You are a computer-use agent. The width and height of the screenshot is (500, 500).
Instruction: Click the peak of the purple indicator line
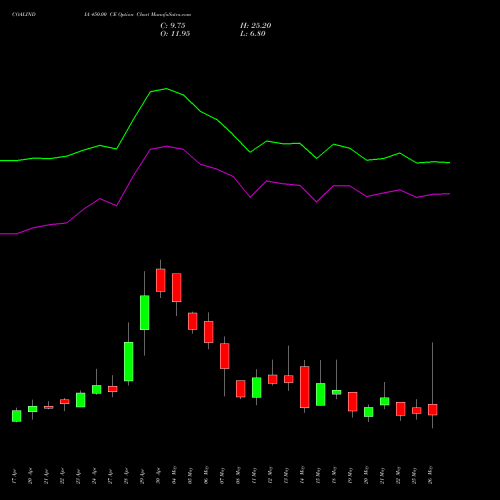167,146
